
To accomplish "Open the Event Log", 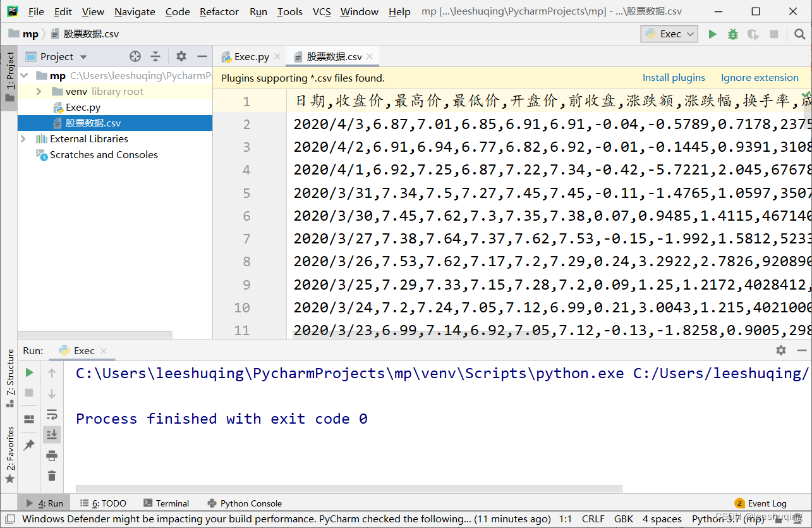I will (x=761, y=503).
